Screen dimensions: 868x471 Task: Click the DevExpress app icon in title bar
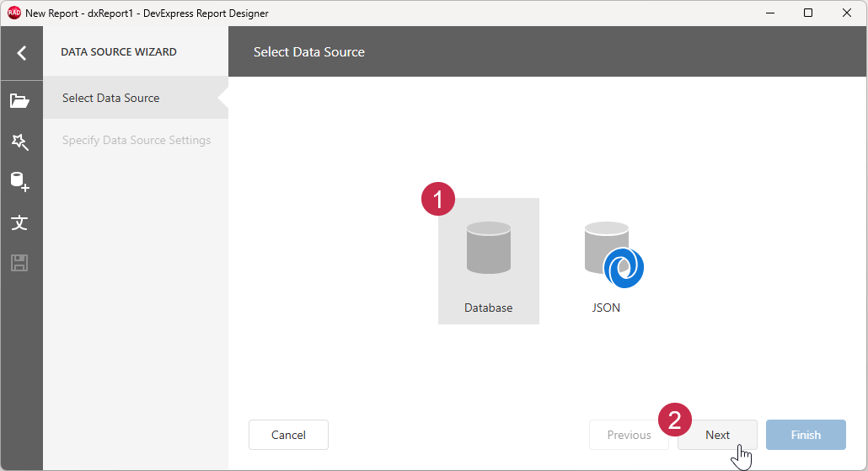[13, 13]
